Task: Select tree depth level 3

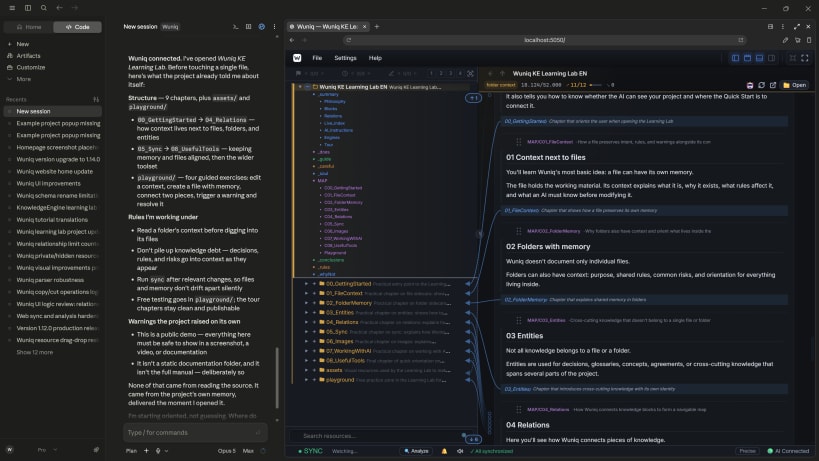Action: click(450, 74)
